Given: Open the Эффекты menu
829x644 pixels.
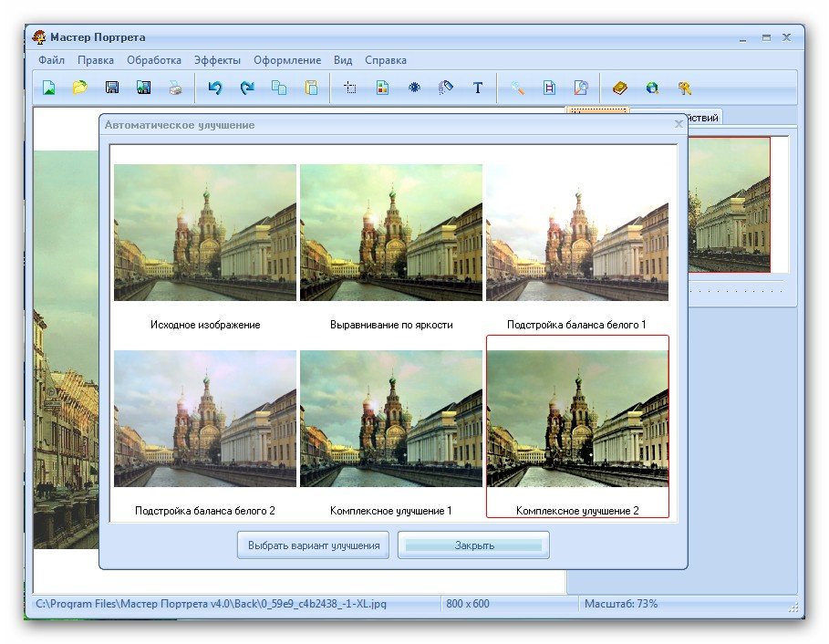Looking at the screenshot, I should coord(217,60).
